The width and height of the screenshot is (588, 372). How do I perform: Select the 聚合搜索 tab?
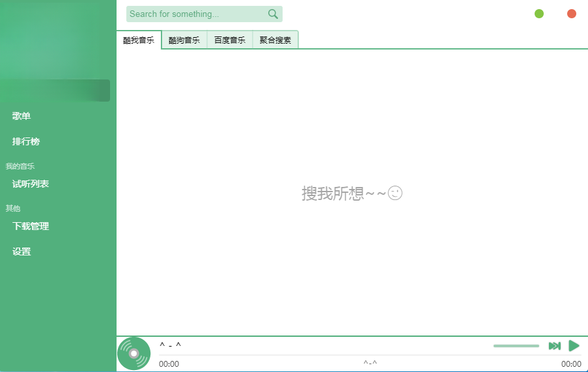tap(275, 40)
